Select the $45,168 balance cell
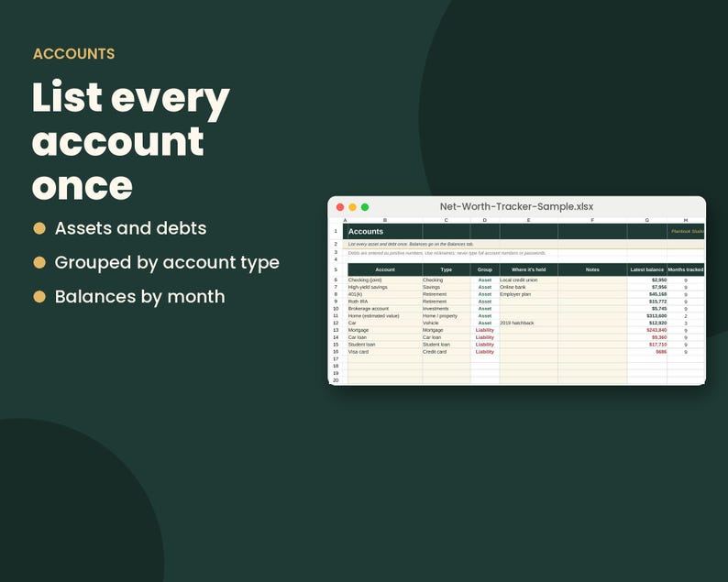The width and height of the screenshot is (728, 582). pyautogui.click(x=646, y=294)
